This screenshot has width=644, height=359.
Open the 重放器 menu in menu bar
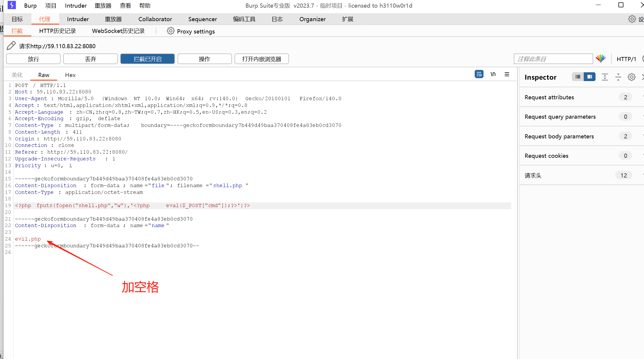[x=103, y=6]
